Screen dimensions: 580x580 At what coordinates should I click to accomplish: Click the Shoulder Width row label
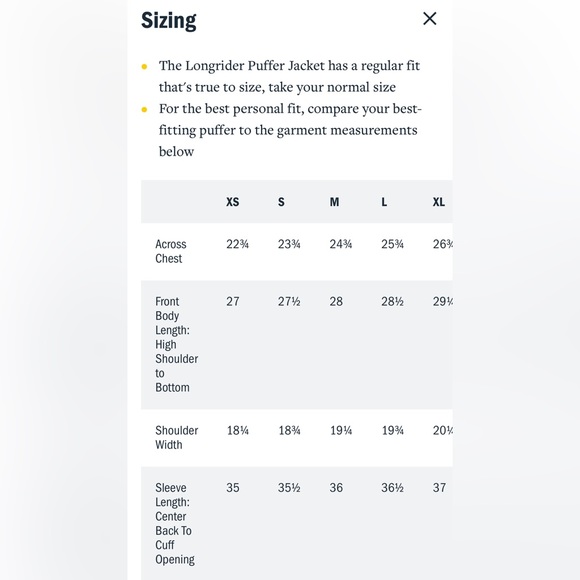tap(176, 437)
